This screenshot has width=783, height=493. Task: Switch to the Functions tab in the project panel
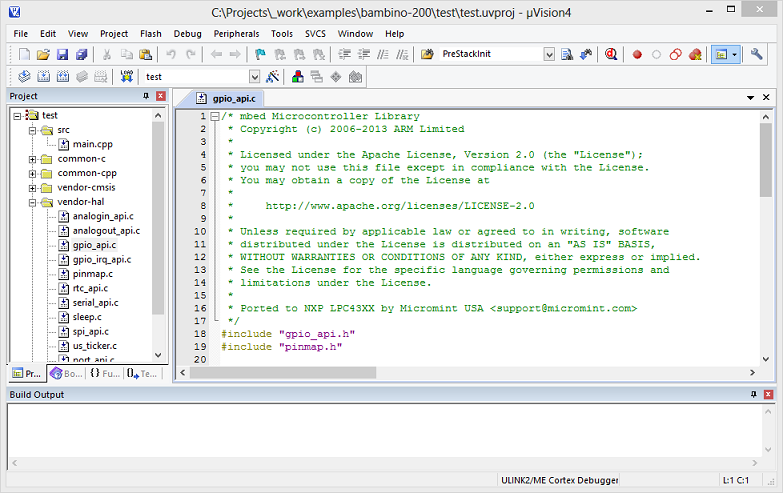coord(105,373)
